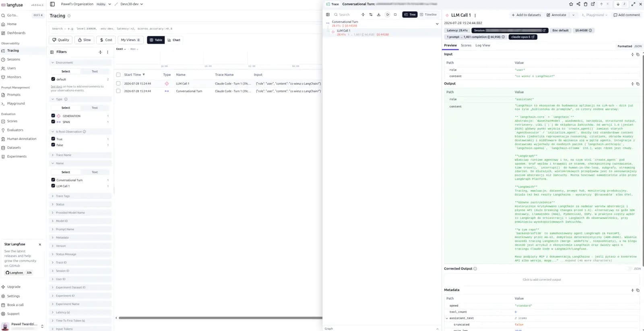Click the horizontal table scrollbar
The image size is (644, 331).
[x=221, y=318]
